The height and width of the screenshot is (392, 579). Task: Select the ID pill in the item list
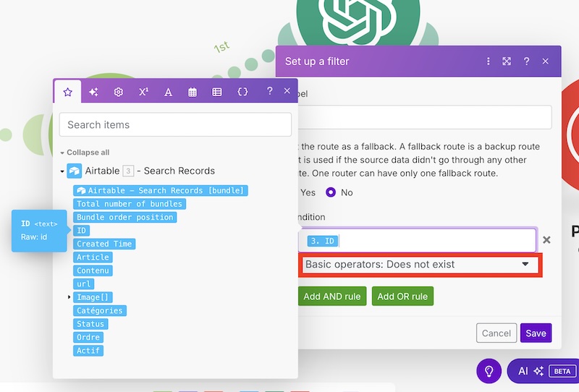[81, 231]
